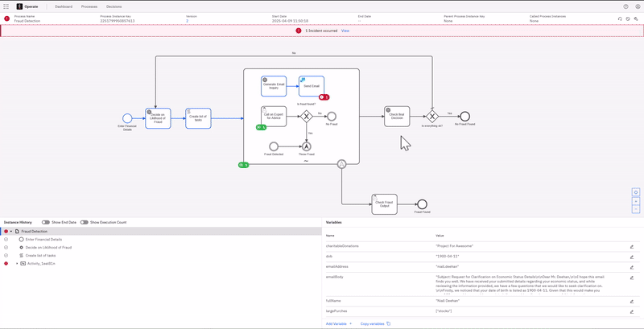The height and width of the screenshot is (329, 644).
Task: Zoom out of the diagram
Action: pos(636,210)
